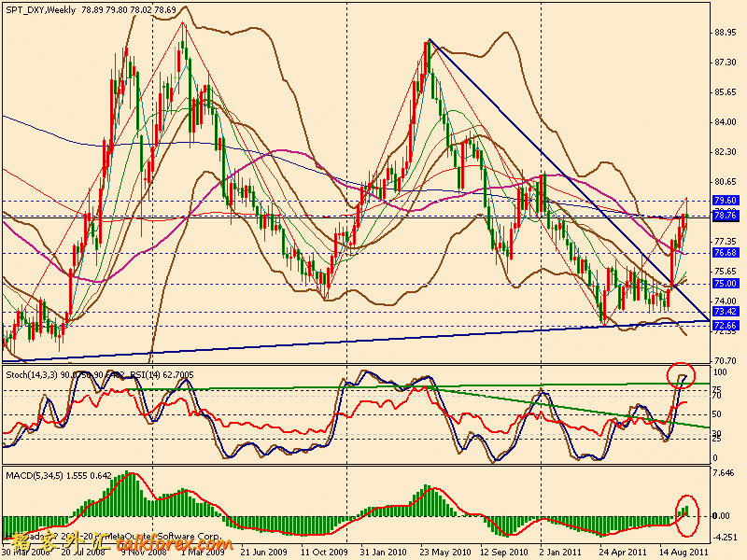
Task: Click the 0.00 MACD scale value
Action: coord(721,515)
